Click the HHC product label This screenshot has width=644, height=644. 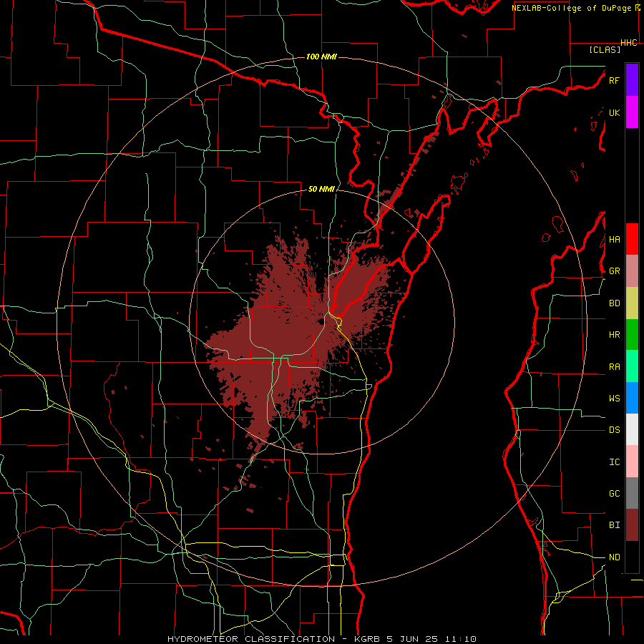(629, 43)
